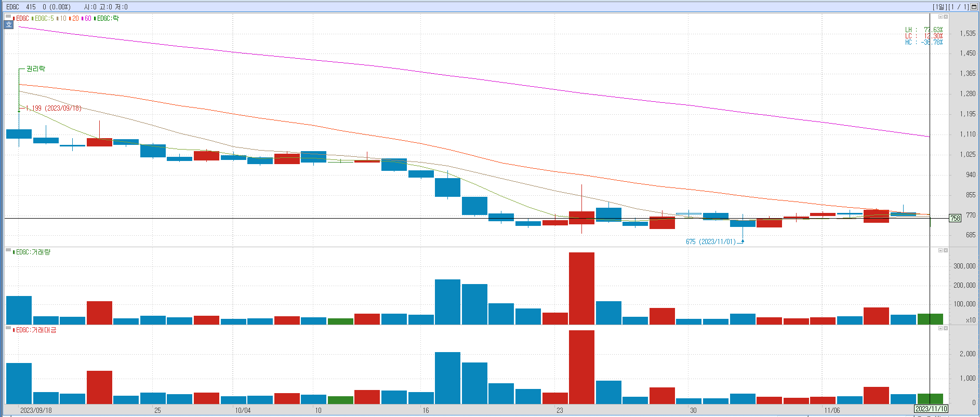
Task: Click the EDGC:락 legend label
Action: [x=108, y=18]
